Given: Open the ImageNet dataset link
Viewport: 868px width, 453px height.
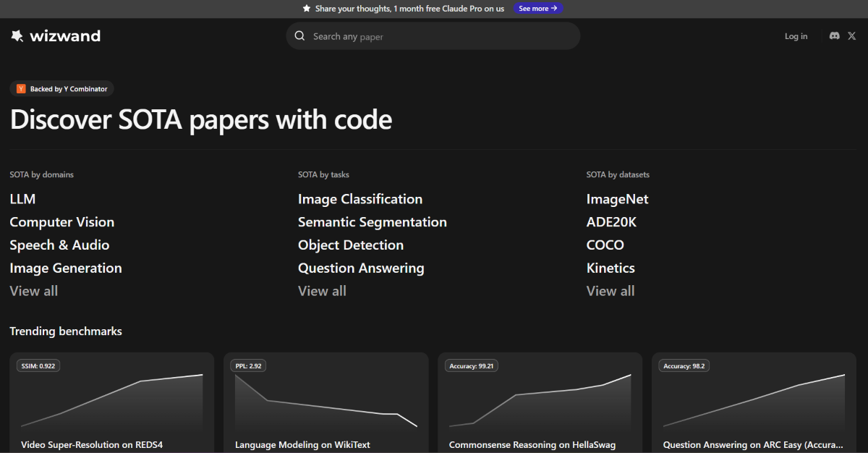Looking at the screenshot, I should pyautogui.click(x=618, y=199).
